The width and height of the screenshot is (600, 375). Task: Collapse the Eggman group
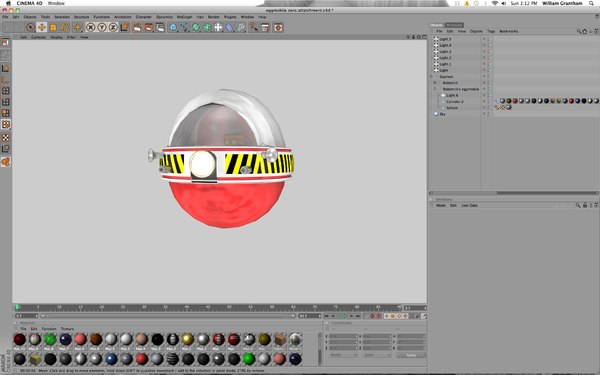[432, 77]
